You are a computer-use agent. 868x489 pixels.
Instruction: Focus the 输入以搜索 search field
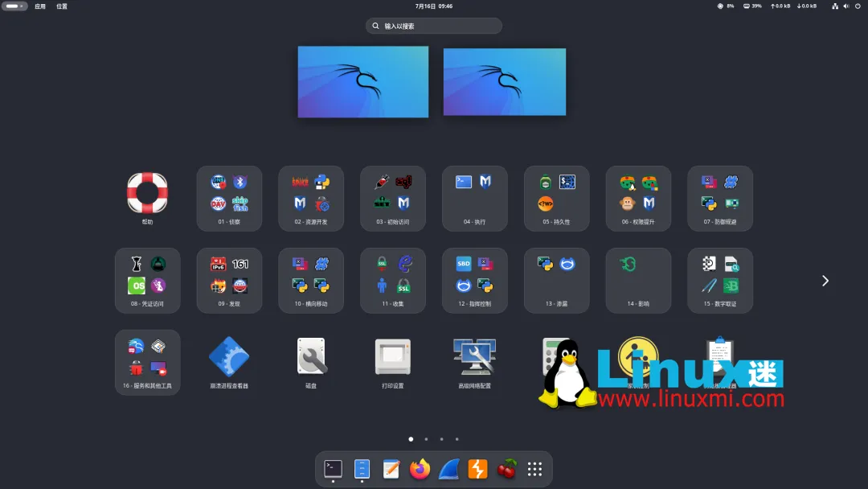point(434,26)
